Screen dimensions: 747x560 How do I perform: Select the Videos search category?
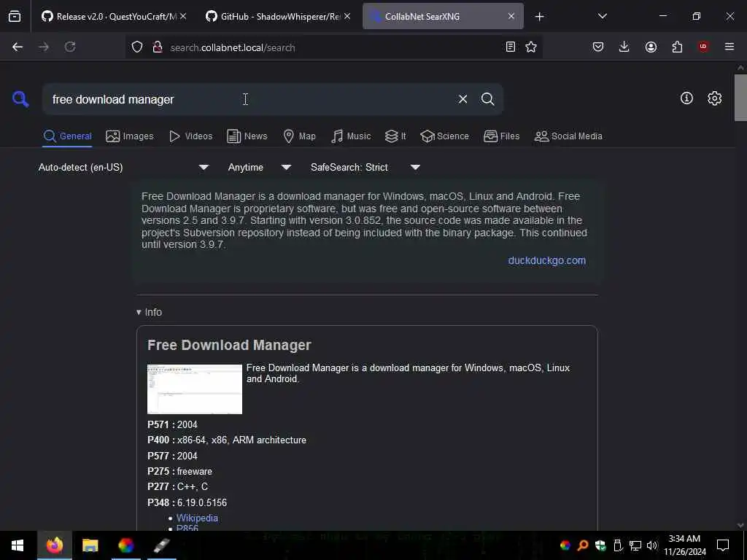pyautogui.click(x=190, y=136)
